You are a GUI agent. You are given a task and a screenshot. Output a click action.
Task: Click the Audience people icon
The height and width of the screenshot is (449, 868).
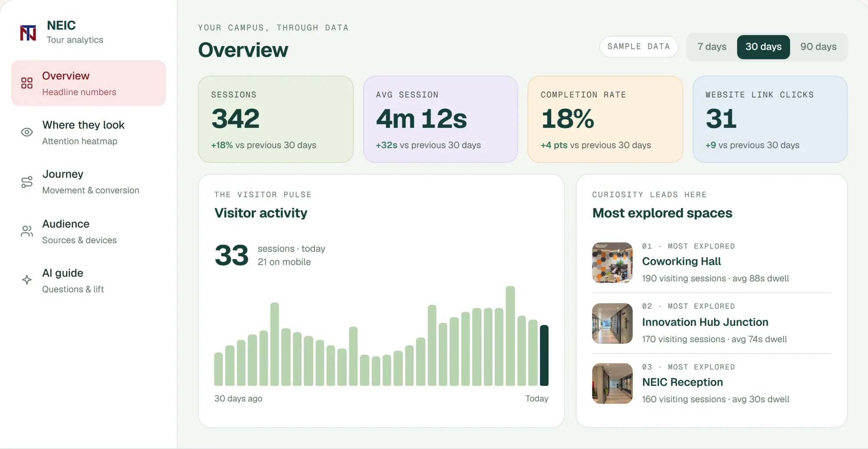pyautogui.click(x=27, y=231)
